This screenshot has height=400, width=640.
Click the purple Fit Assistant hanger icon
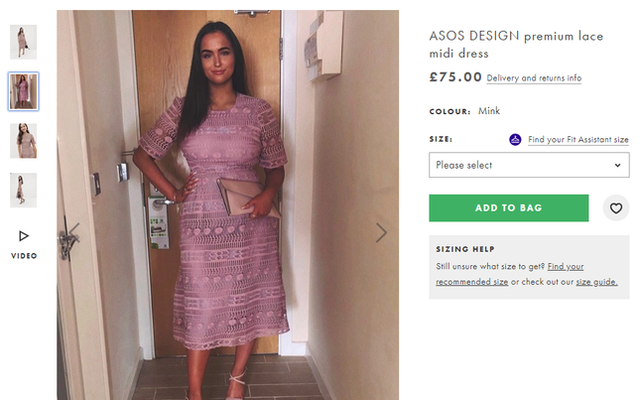pos(515,140)
